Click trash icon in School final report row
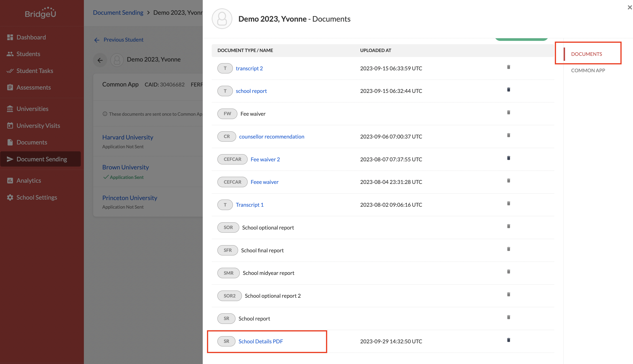The width and height of the screenshot is (633, 364). [508, 249]
